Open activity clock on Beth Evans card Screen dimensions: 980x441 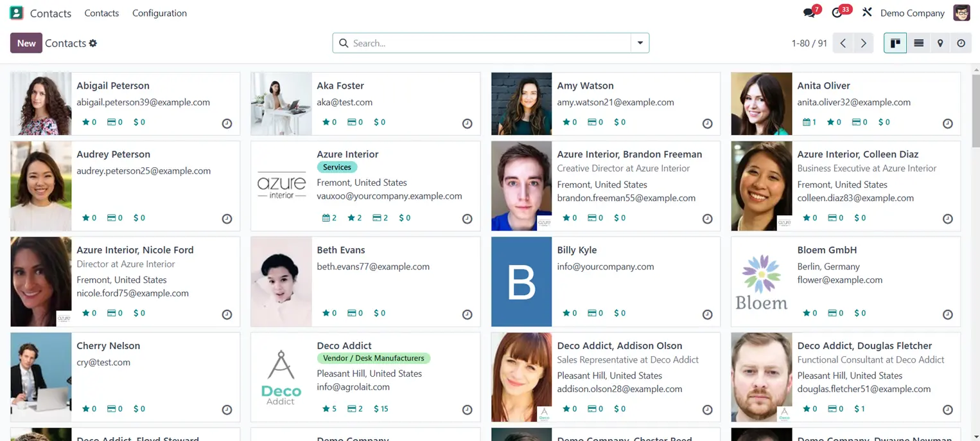[467, 315]
